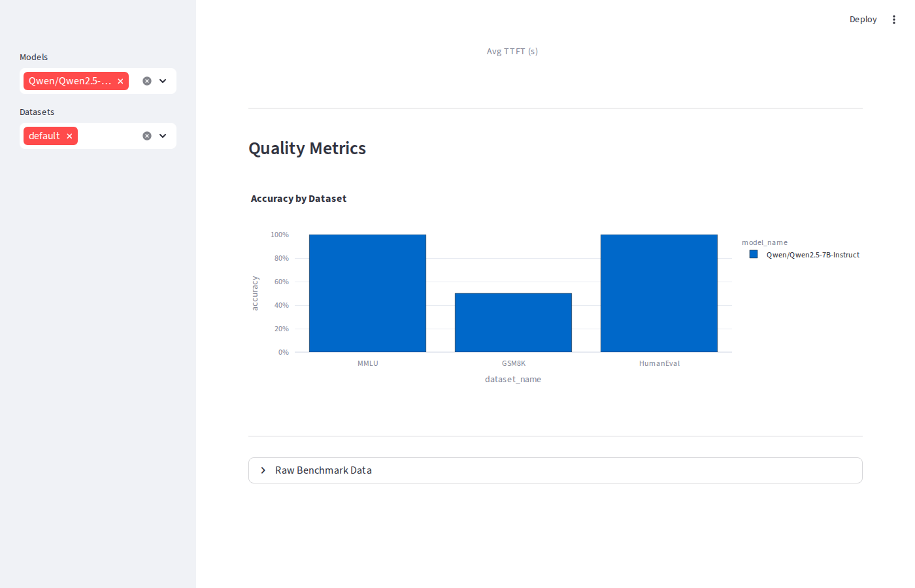The height and width of the screenshot is (588, 915).
Task: Open the Models selection dropdown
Action: [162, 81]
